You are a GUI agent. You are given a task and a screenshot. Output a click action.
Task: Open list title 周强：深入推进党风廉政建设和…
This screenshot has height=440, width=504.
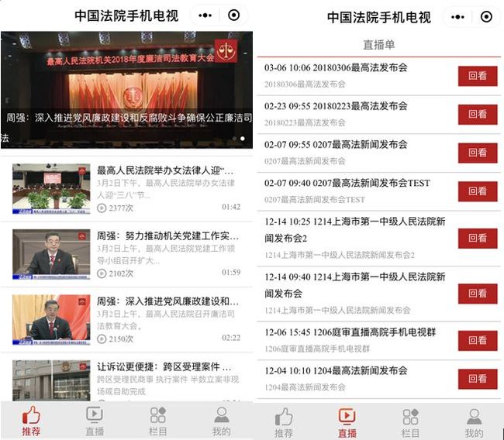tap(167, 301)
